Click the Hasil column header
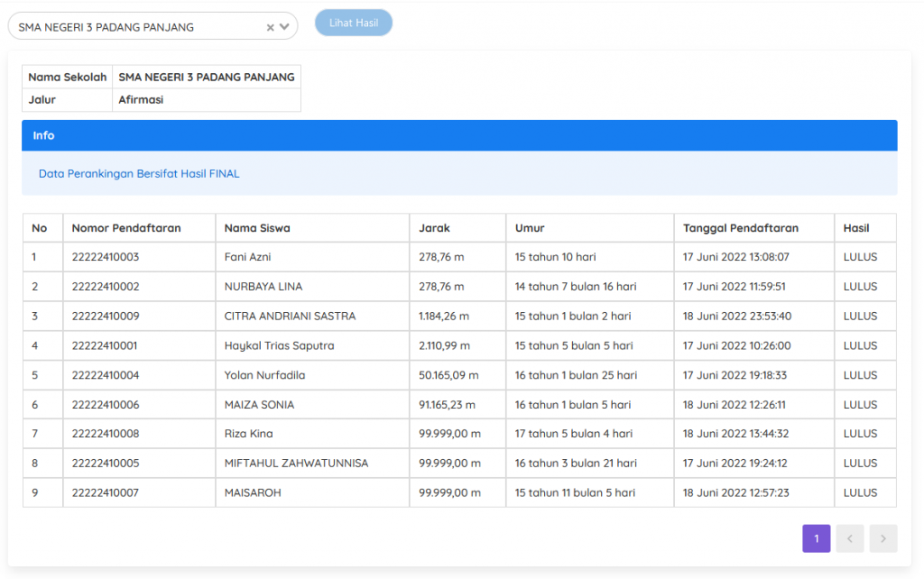This screenshot has height=579, width=924. 856,228
